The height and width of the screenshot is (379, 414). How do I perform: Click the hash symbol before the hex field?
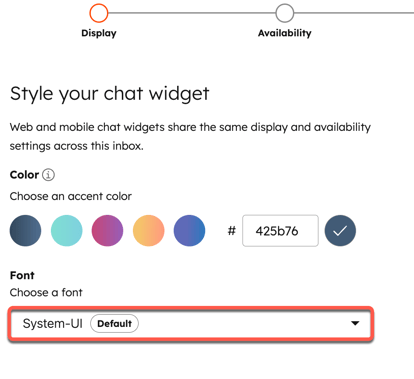[x=232, y=231]
